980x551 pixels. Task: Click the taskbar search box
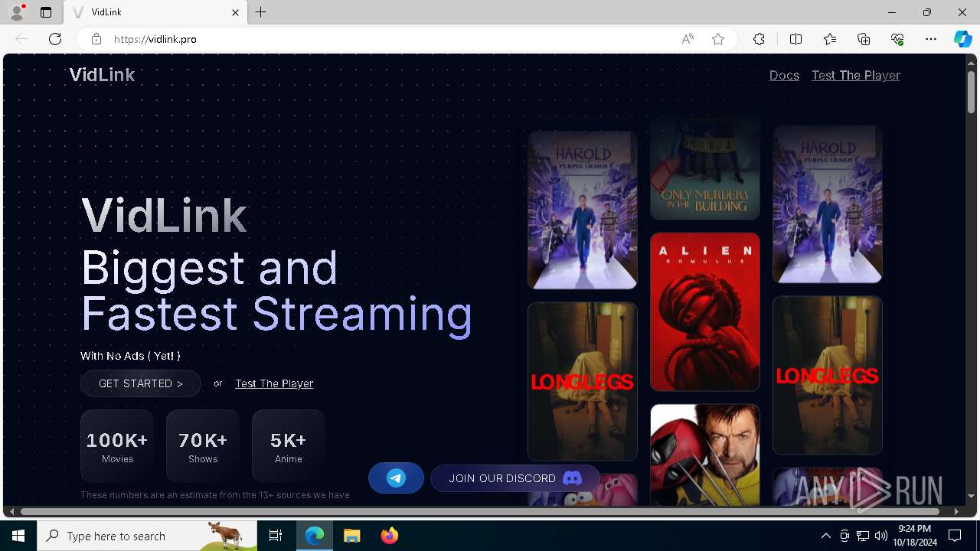147,536
